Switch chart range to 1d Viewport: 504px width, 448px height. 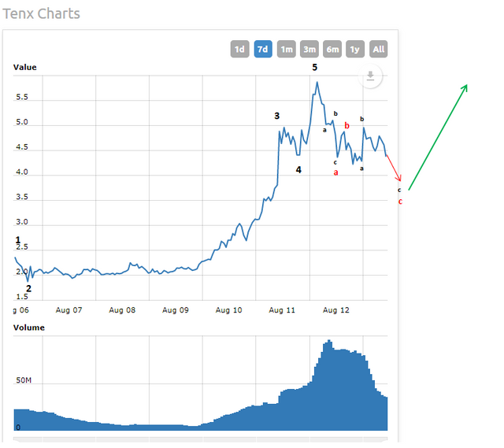pyautogui.click(x=239, y=49)
